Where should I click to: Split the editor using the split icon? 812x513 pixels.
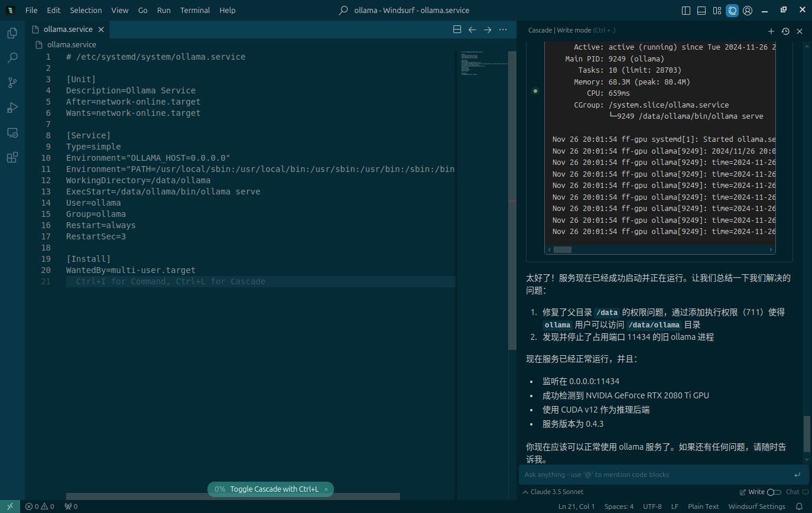[457, 30]
